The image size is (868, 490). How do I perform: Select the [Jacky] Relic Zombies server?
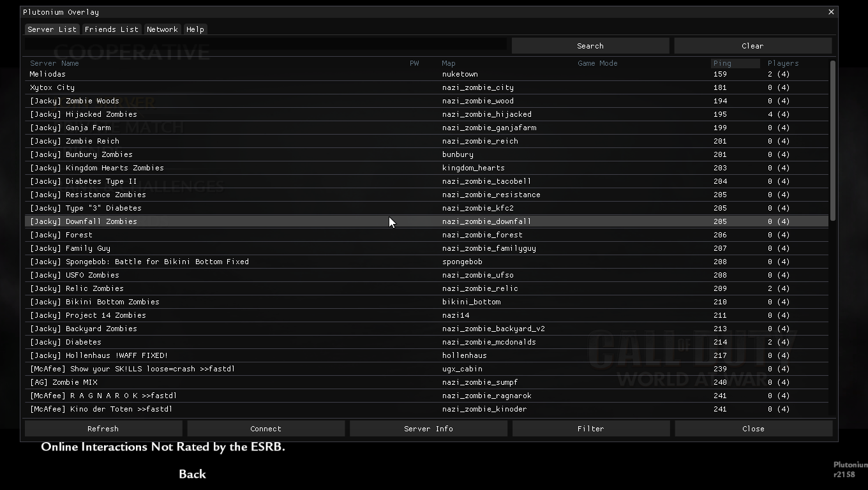[x=426, y=288]
